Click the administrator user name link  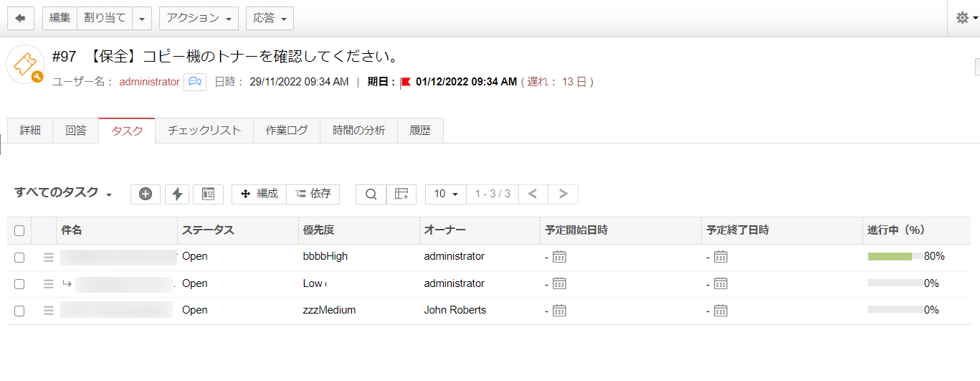pos(149,82)
